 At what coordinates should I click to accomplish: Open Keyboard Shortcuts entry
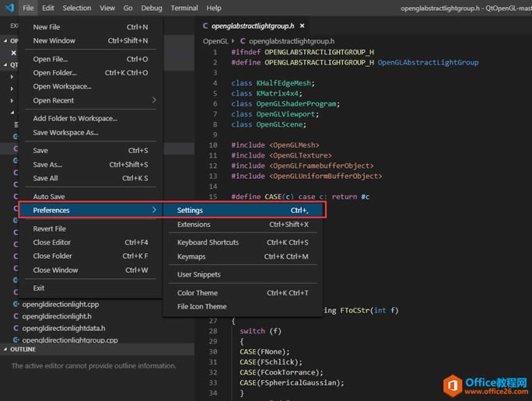(x=243, y=242)
